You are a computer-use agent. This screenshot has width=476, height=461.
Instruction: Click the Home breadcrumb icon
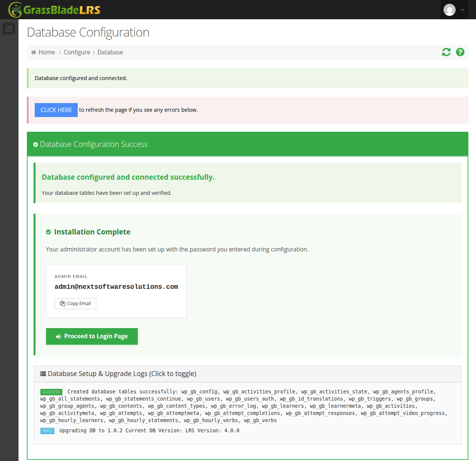click(x=34, y=52)
